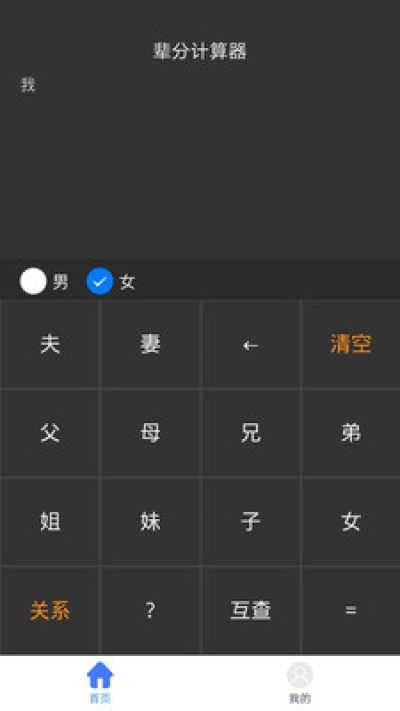
Task: Tap the 女 (daughter) keypad key
Action: click(x=351, y=522)
